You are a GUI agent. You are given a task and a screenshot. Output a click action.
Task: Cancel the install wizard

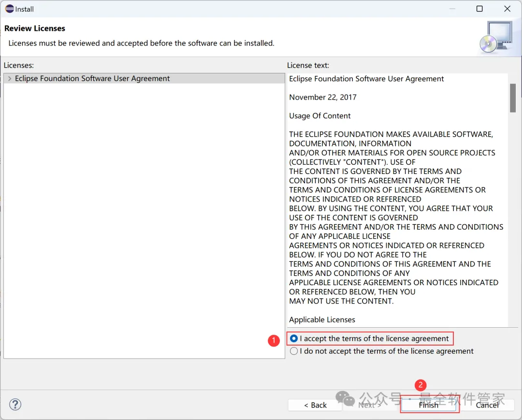[487, 405]
